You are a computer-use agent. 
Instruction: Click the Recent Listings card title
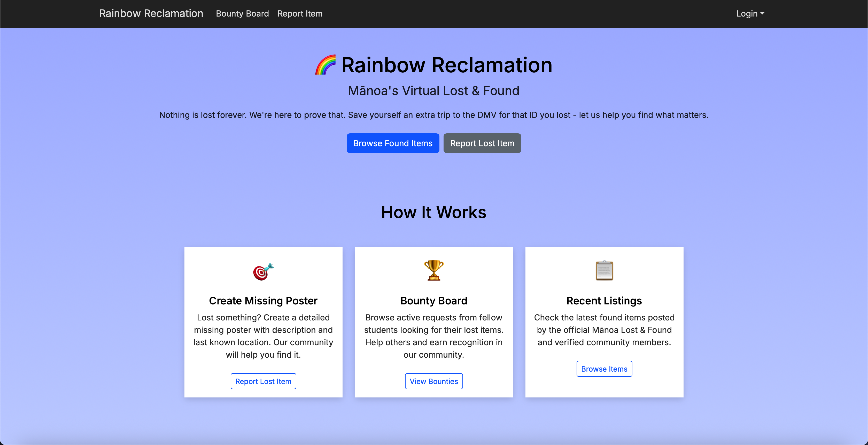(604, 301)
